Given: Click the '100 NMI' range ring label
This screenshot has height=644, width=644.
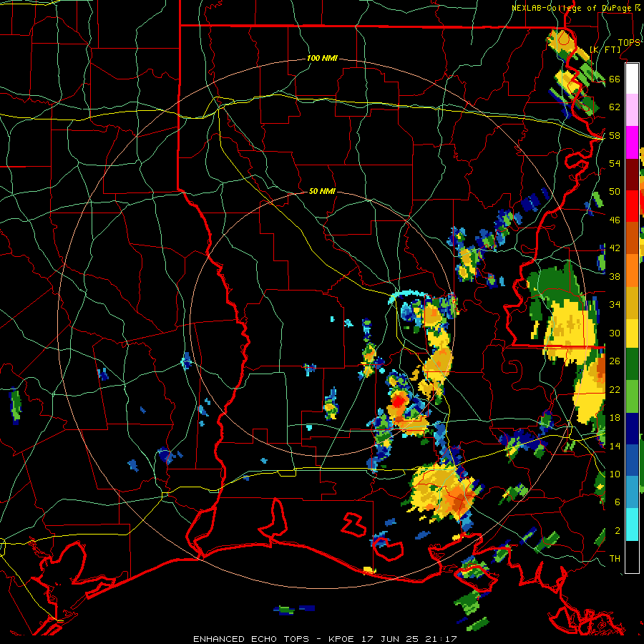Looking at the screenshot, I should point(322,59).
